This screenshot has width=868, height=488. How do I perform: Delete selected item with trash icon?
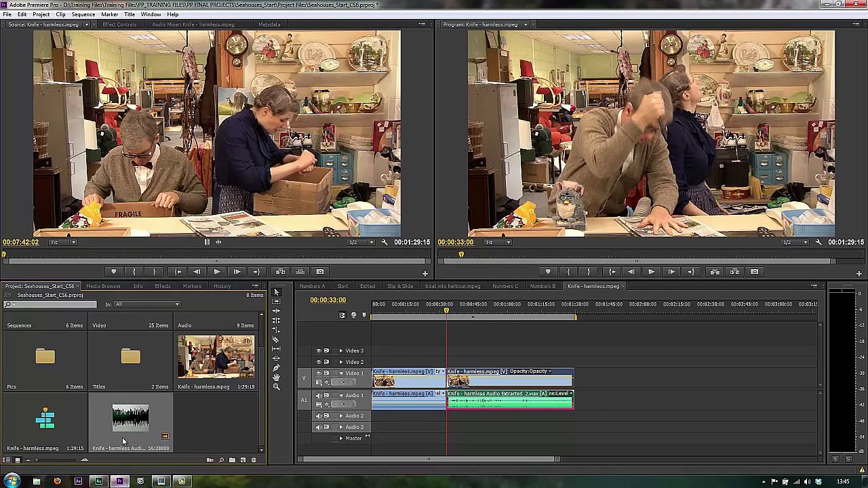[254, 460]
